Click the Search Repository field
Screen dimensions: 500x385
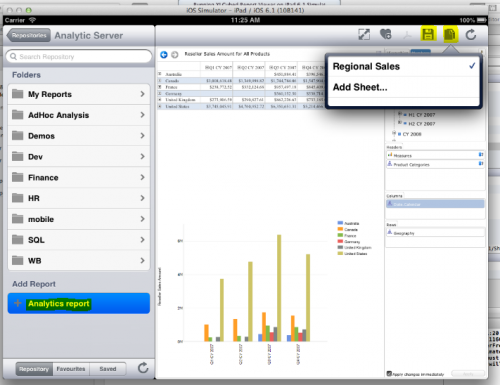(79, 57)
